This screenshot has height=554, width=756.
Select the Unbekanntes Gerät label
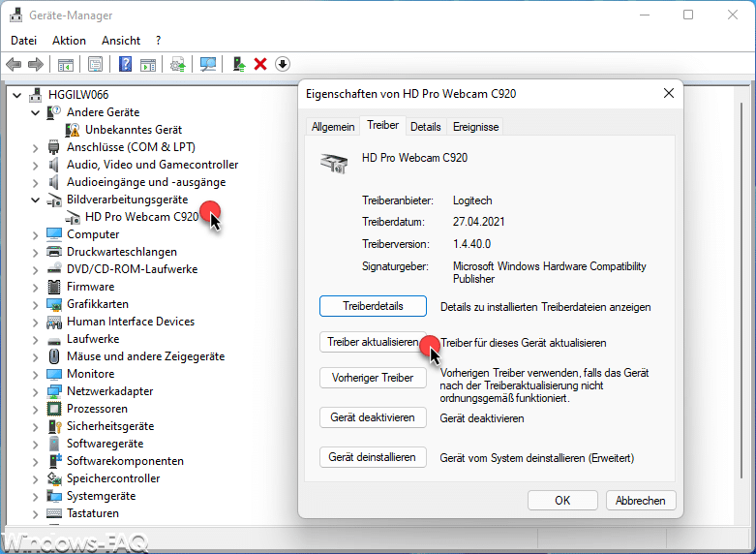(134, 130)
